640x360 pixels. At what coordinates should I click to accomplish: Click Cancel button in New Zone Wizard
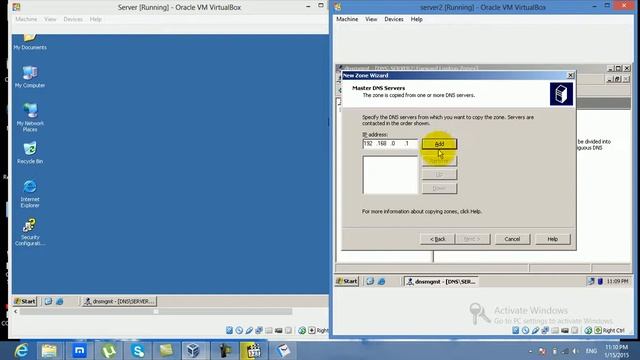pyautogui.click(x=512, y=239)
